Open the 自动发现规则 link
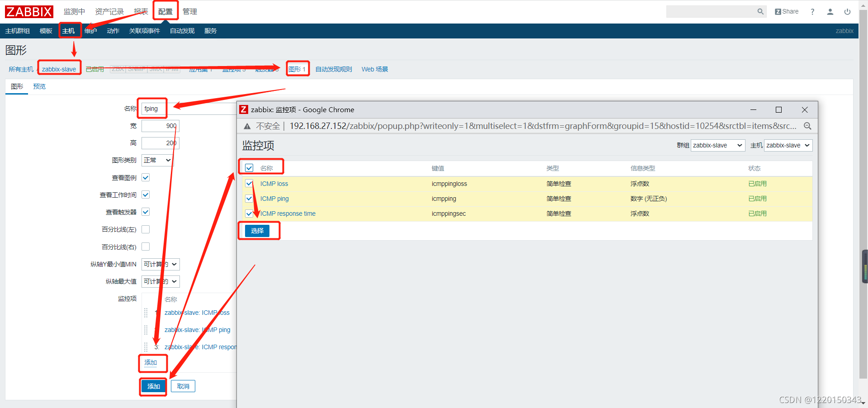 [x=334, y=69]
